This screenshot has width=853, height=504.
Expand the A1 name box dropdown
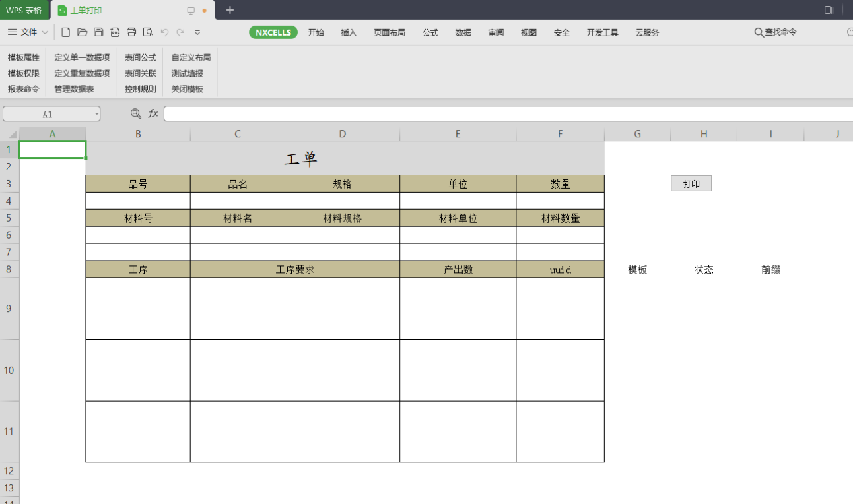pos(96,114)
